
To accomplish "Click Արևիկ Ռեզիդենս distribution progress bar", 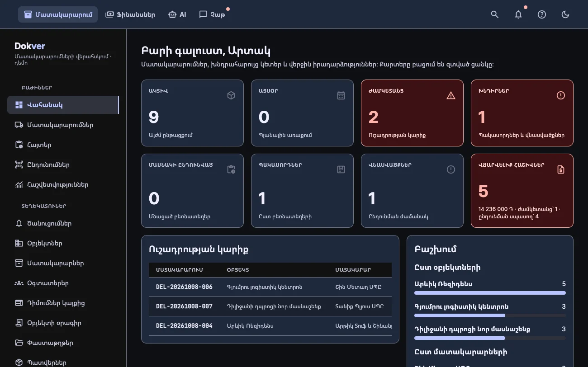I will (x=490, y=293).
